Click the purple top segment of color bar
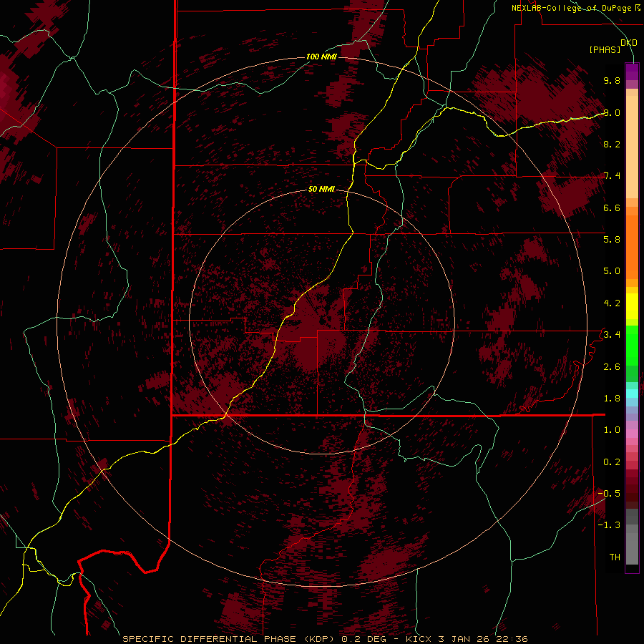This screenshot has height=644, width=644. click(632, 72)
